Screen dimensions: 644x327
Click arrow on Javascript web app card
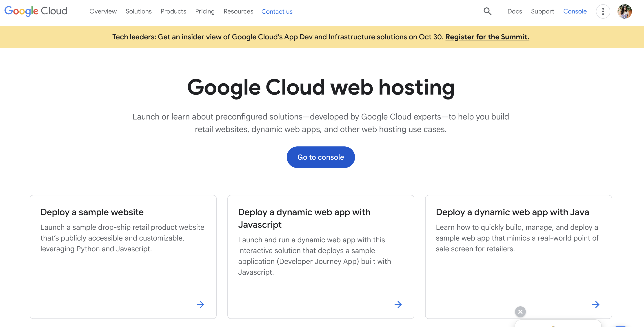[398, 304]
